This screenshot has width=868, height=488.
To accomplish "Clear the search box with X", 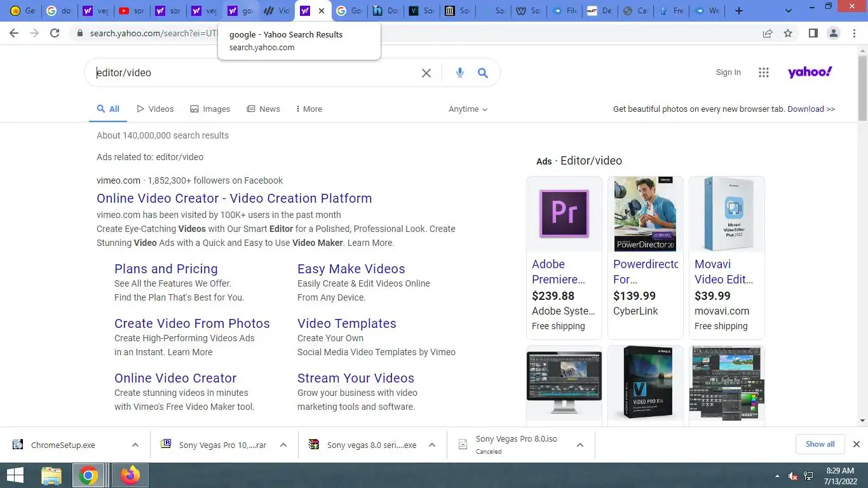I will (426, 73).
